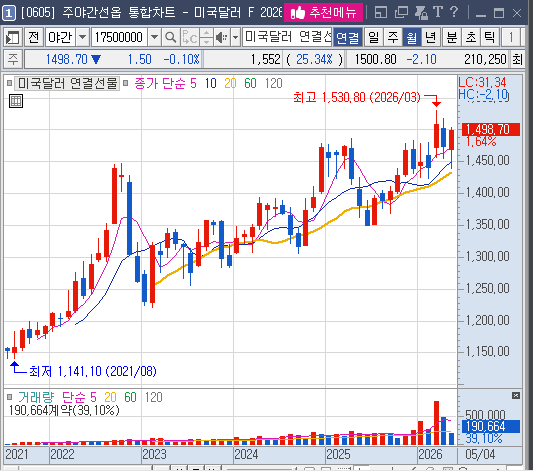Click the volume 120 moving average label
The width and height of the screenshot is (533, 471).
pyautogui.click(x=154, y=397)
